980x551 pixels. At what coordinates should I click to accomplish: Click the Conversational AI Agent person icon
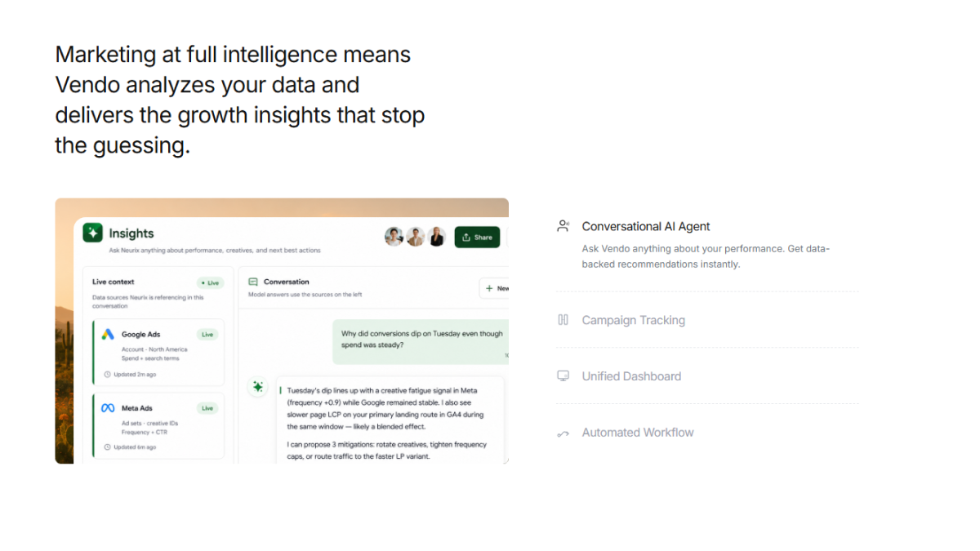pos(563,226)
